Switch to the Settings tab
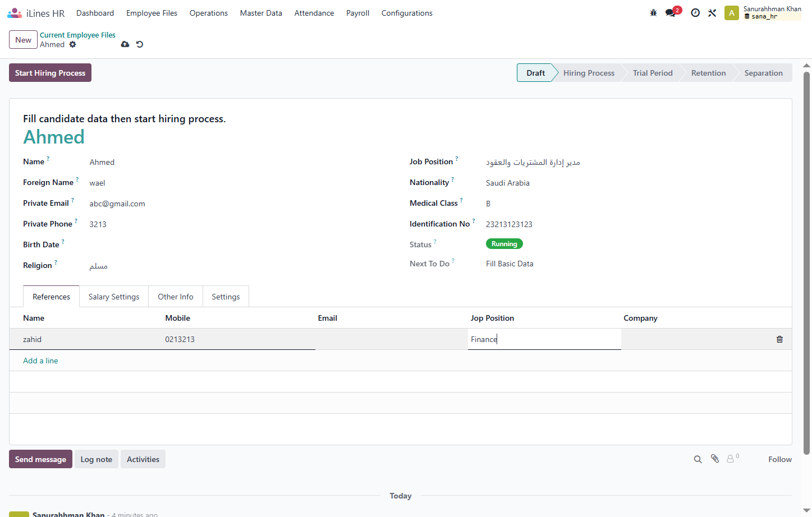This screenshot has width=812, height=517. click(x=226, y=297)
